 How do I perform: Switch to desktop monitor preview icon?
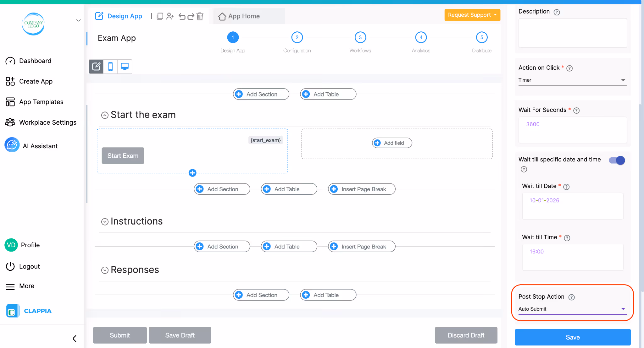(125, 67)
